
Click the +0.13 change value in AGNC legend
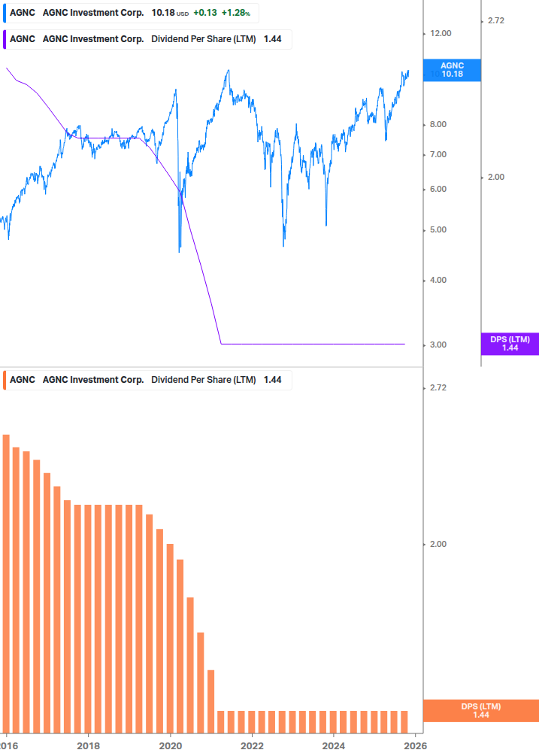pyautogui.click(x=205, y=13)
